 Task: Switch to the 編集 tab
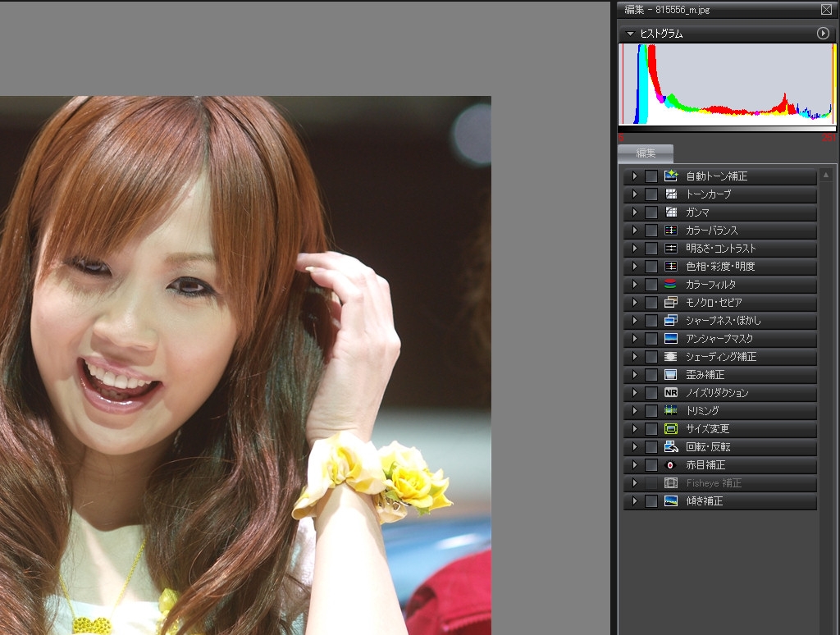point(646,153)
